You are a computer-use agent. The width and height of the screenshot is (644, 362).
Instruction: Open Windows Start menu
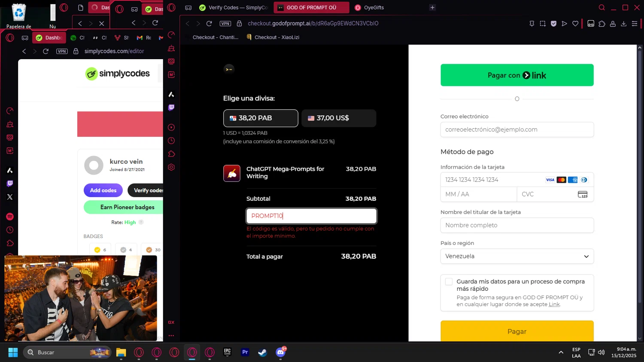tap(13, 352)
